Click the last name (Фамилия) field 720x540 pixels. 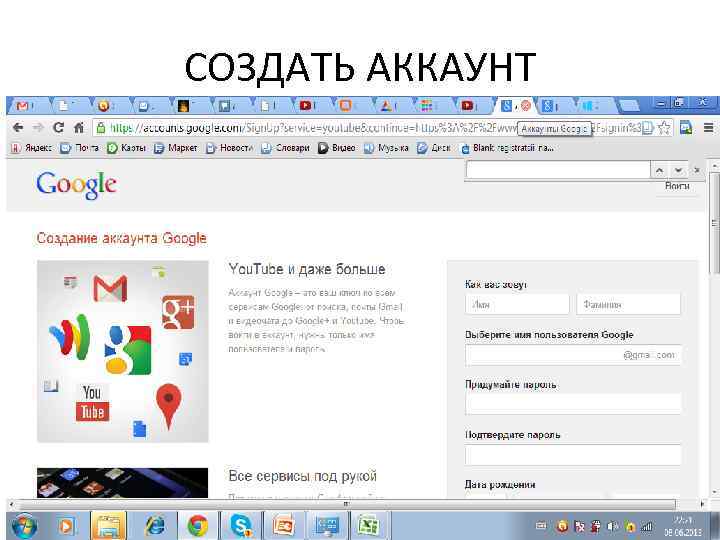(628, 304)
